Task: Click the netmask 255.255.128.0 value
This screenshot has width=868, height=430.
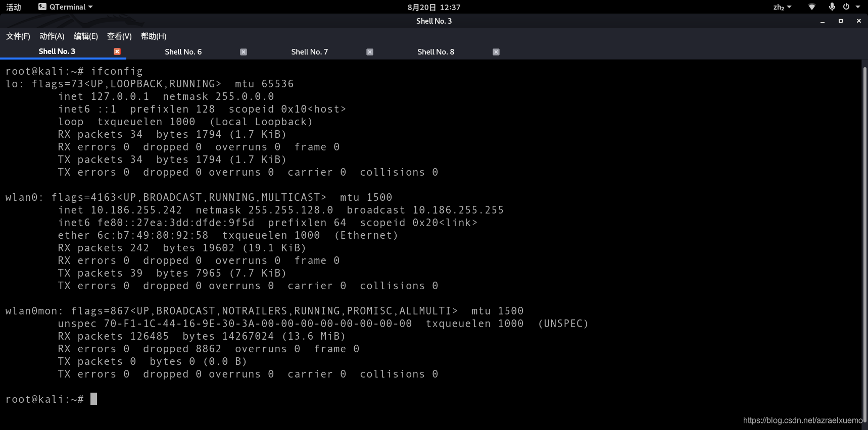Action: [x=291, y=210]
